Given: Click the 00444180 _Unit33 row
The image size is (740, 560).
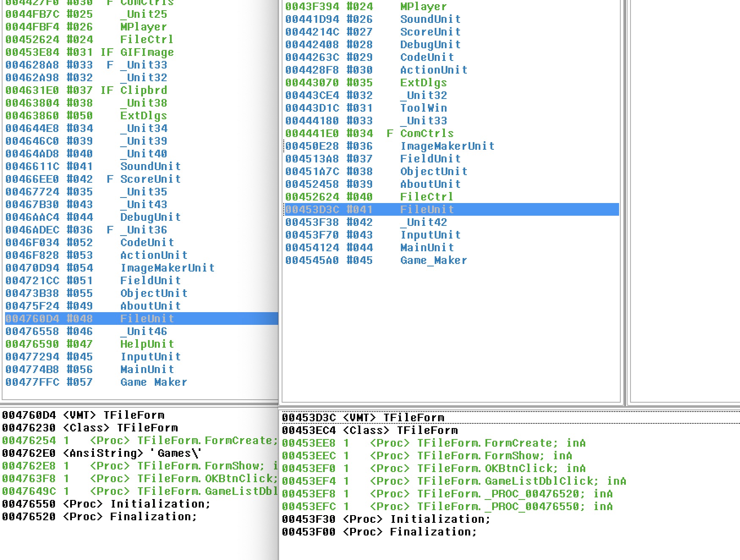Looking at the screenshot, I should 452,121.
